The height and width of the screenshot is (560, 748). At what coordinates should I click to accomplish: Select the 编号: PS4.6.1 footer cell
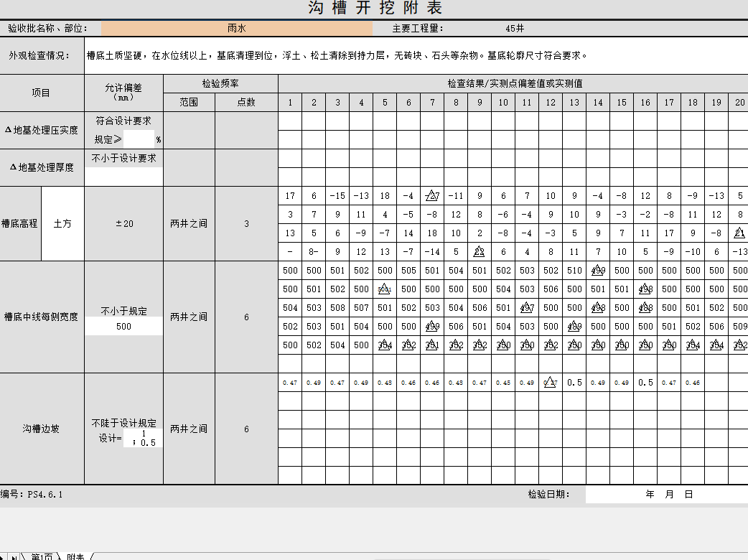click(x=32, y=495)
